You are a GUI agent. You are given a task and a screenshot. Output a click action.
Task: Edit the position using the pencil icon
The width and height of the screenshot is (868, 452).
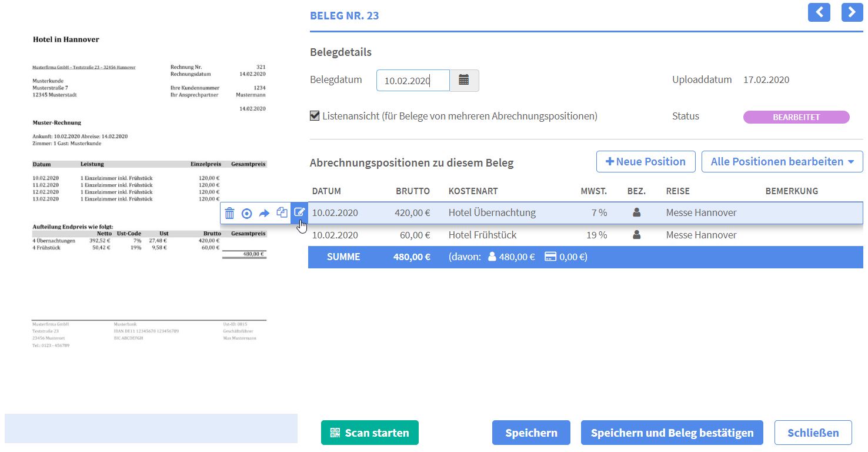click(299, 213)
